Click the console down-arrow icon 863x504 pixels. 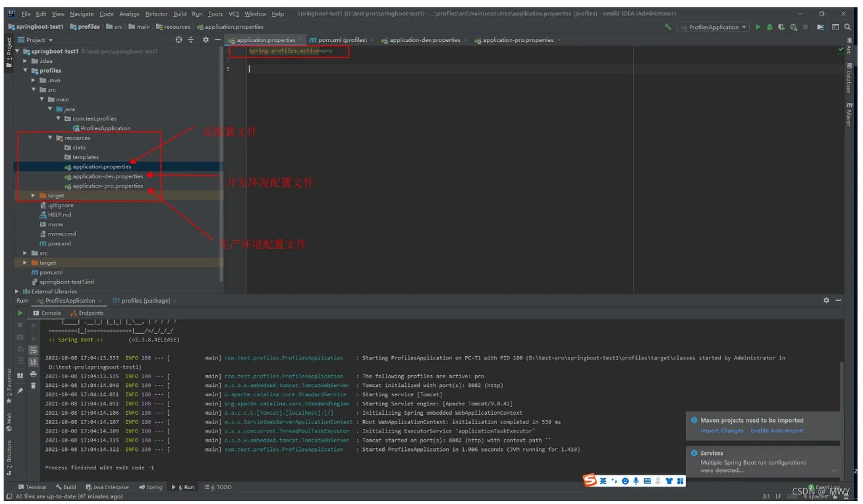pos(33,338)
